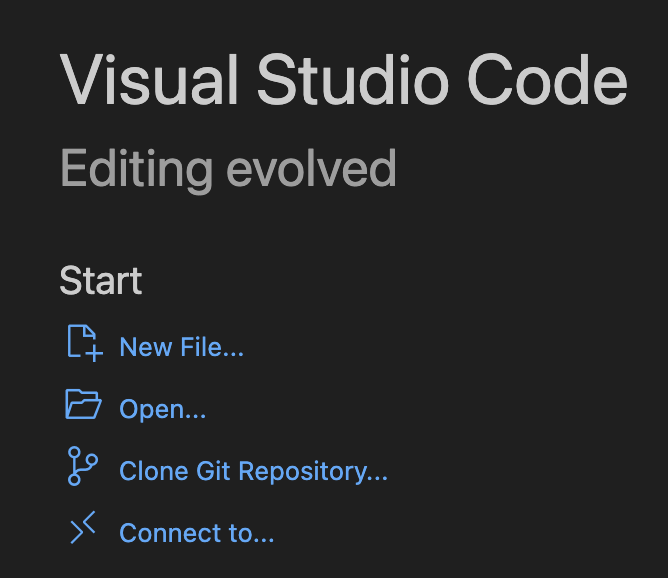This screenshot has width=668, height=578.
Task: Click the remote connection arrows icon
Action: coord(83,527)
